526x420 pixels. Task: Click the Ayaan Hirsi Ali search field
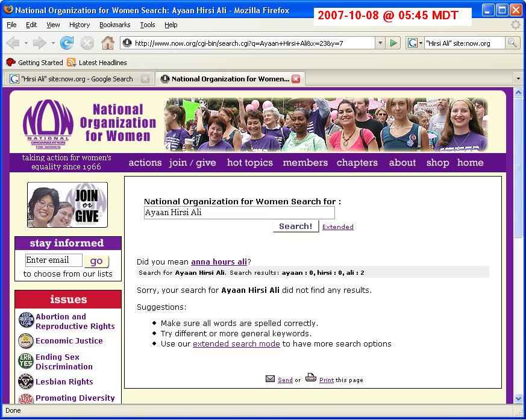pos(239,212)
